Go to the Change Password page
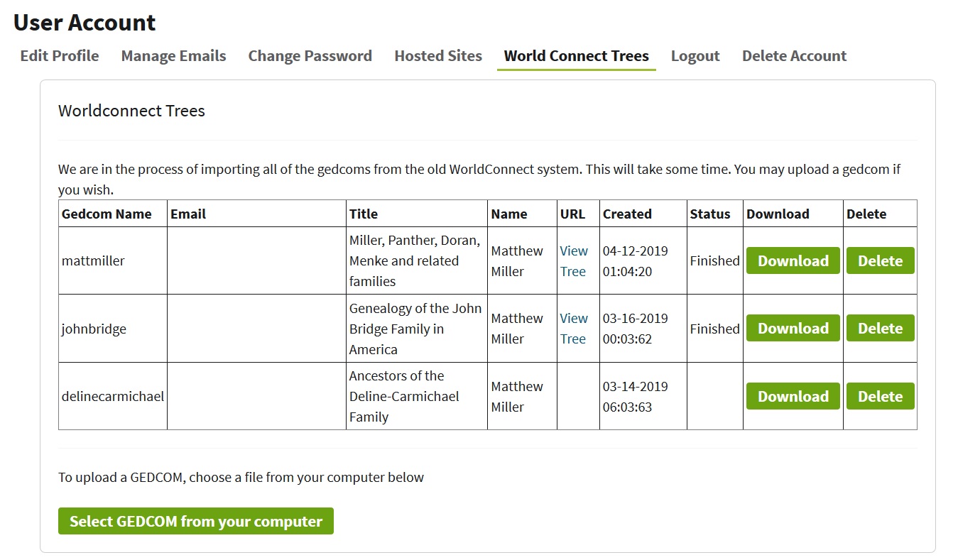Image resolution: width=958 pixels, height=560 pixels. tap(310, 55)
